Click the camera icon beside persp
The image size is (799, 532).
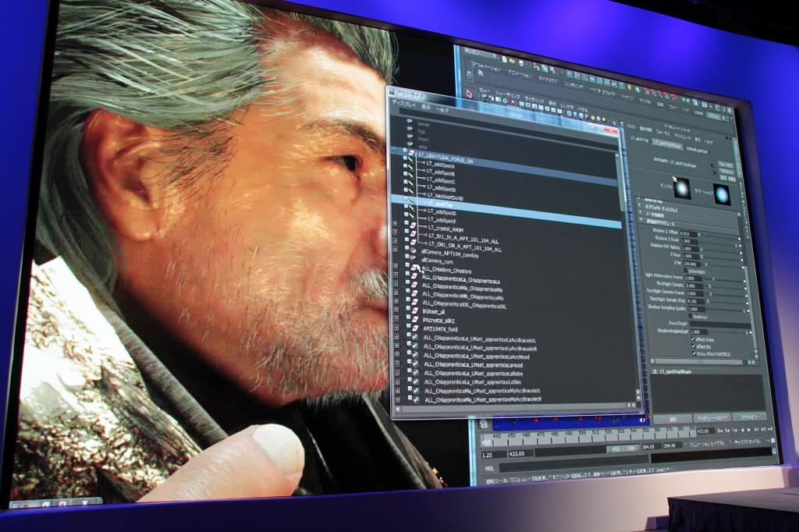pos(410,122)
